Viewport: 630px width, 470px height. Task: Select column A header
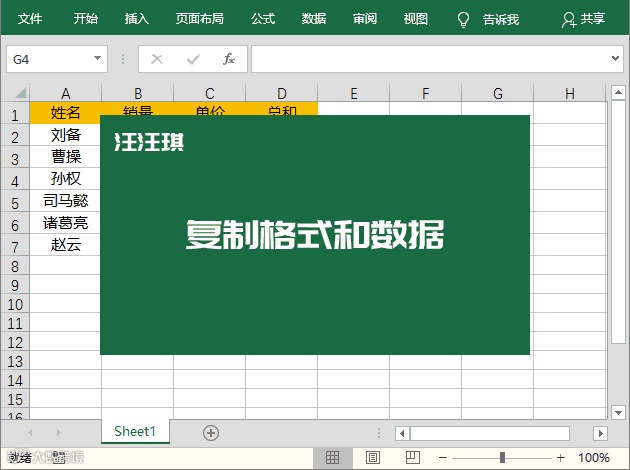[65, 93]
